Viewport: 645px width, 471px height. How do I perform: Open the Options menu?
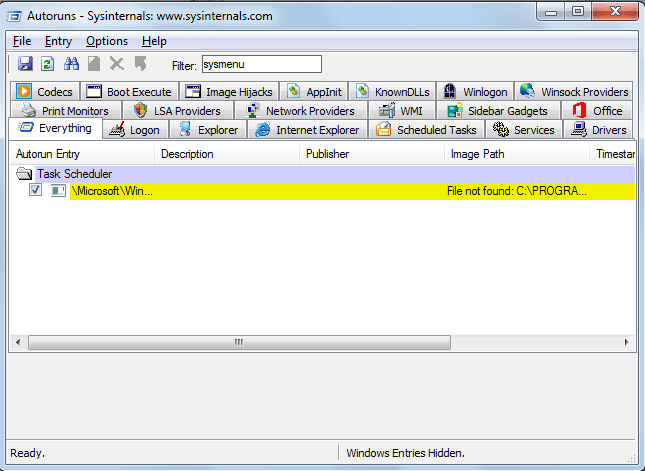[107, 41]
